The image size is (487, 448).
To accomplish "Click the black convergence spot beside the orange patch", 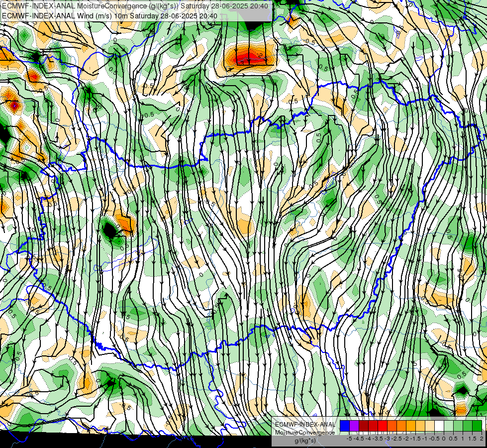I will point(109,230).
